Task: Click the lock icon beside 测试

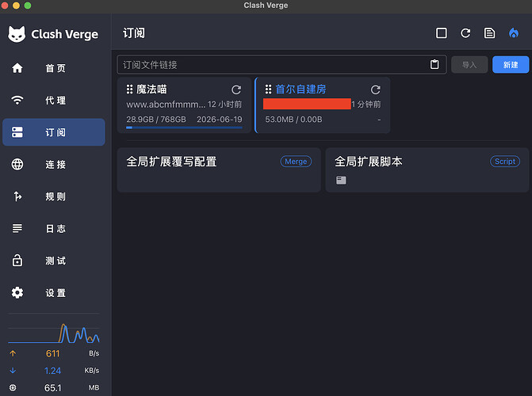Action: point(17,261)
